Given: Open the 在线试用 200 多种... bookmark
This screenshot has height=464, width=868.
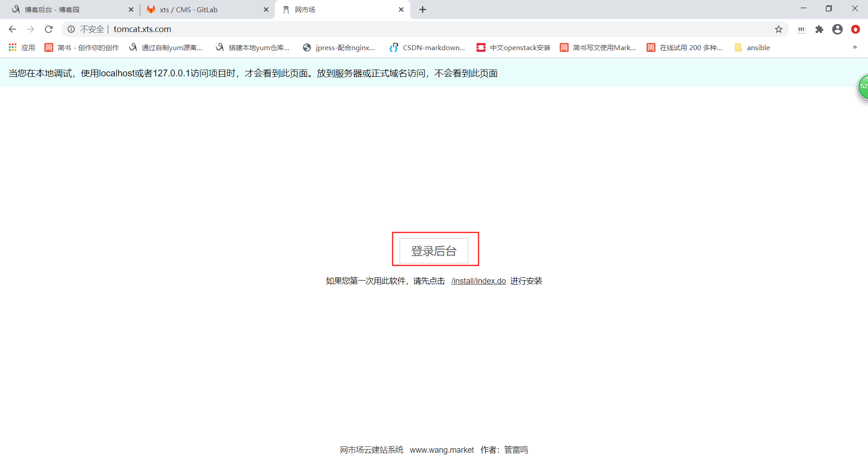Looking at the screenshot, I should [x=684, y=47].
